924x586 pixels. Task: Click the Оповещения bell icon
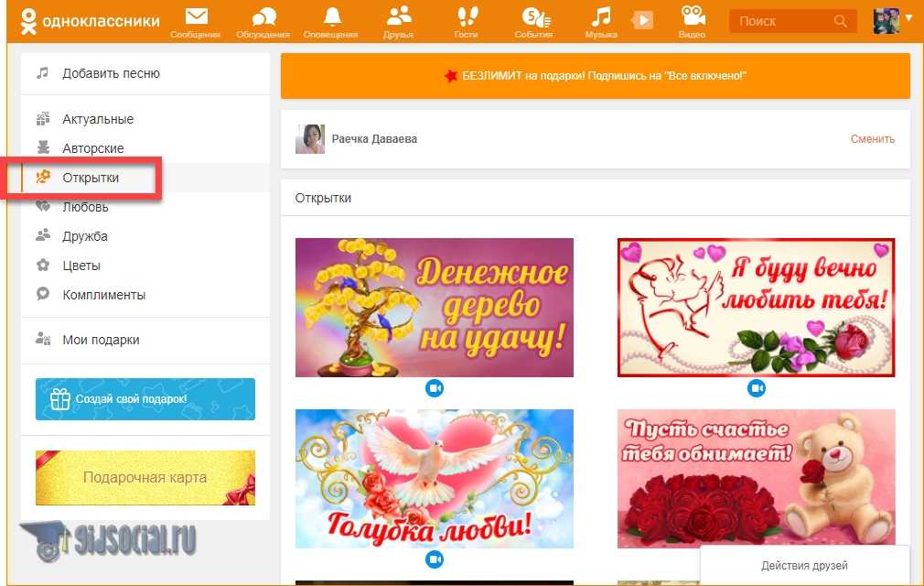pyautogui.click(x=332, y=17)
